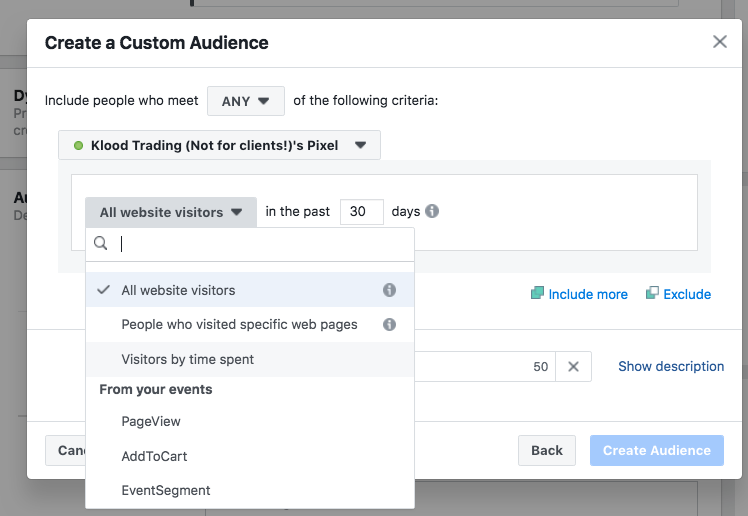Close the Create a Custom Audience dialog
Screen dimensions: 748x516
pos(719,42)
